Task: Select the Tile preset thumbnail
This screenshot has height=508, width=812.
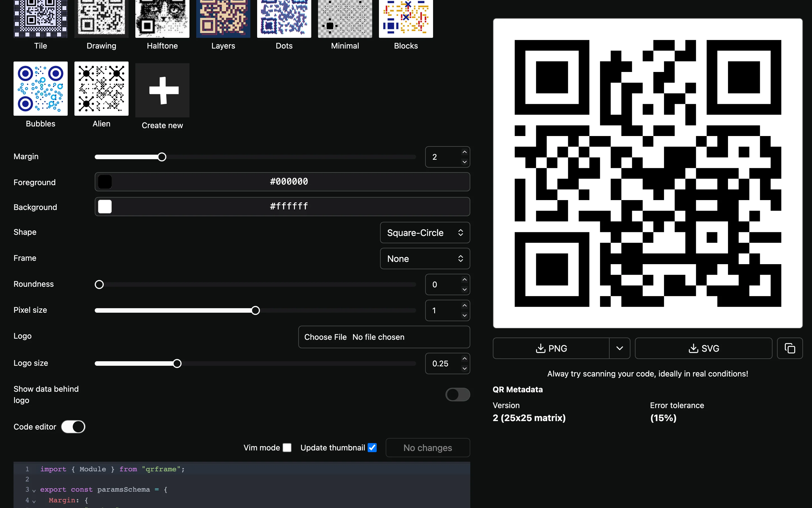Action: (40, 18)
